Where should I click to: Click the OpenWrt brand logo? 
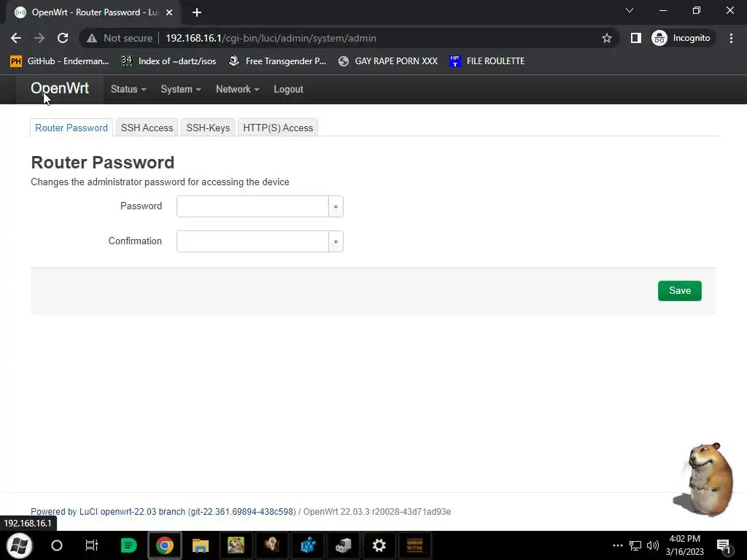pyautogui.click(x=60, y=88)
